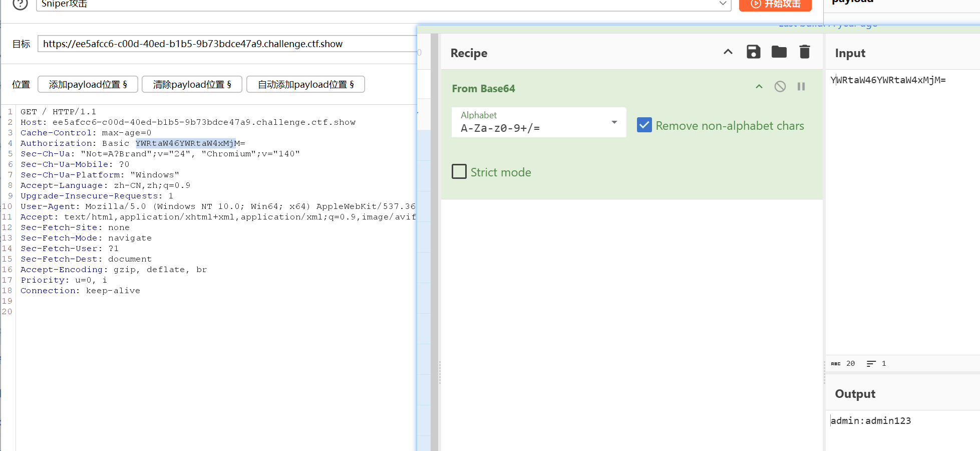Click the 添加payload位置 § button
This screenshot has width=980, height=451.
click(88, 85)
